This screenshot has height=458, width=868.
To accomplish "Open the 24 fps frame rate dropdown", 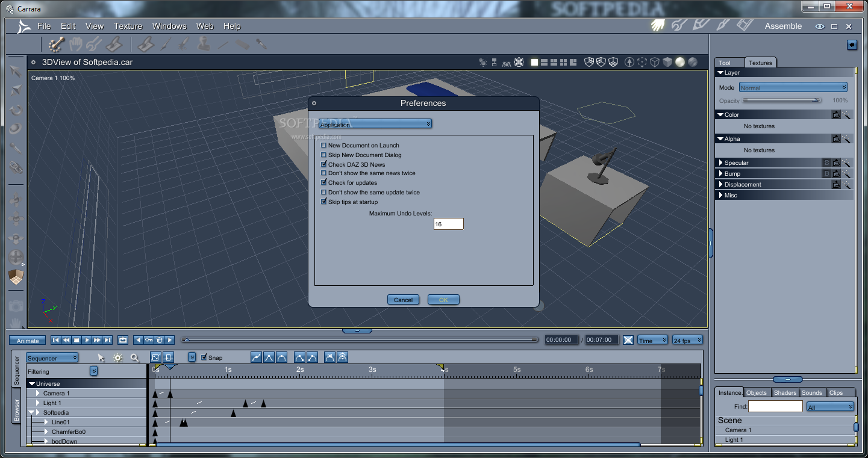I will click(x=687, y=340).
